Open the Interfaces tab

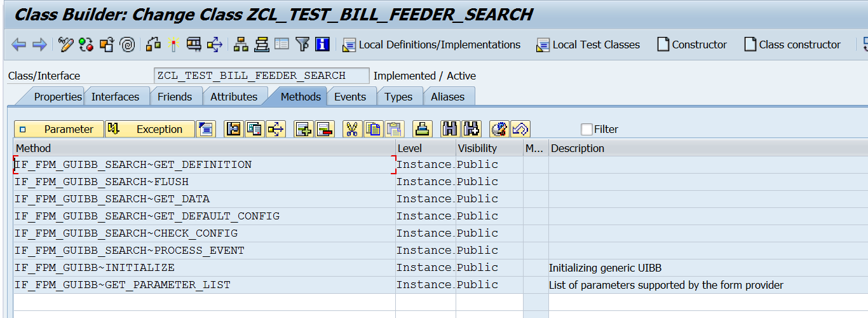pos(115,97)
